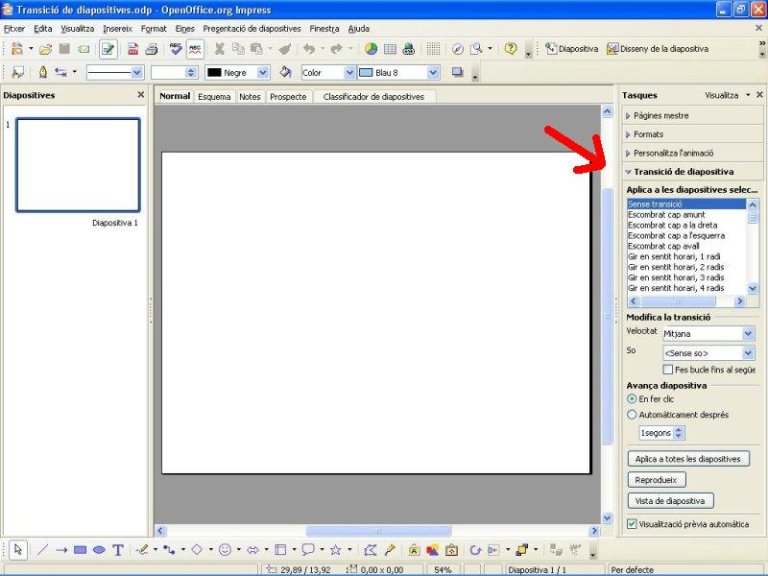Click the horizontal scrollbar of the slide view

point(378,530)
